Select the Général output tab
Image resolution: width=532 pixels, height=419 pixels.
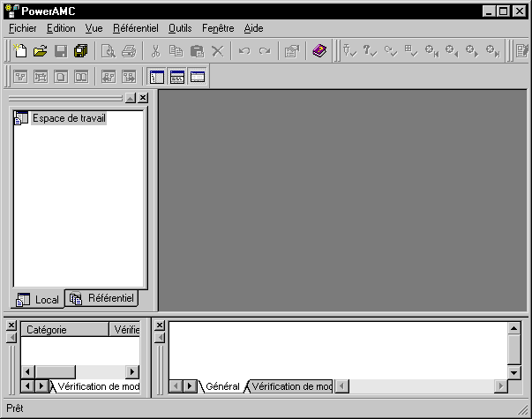coord(222,386)
